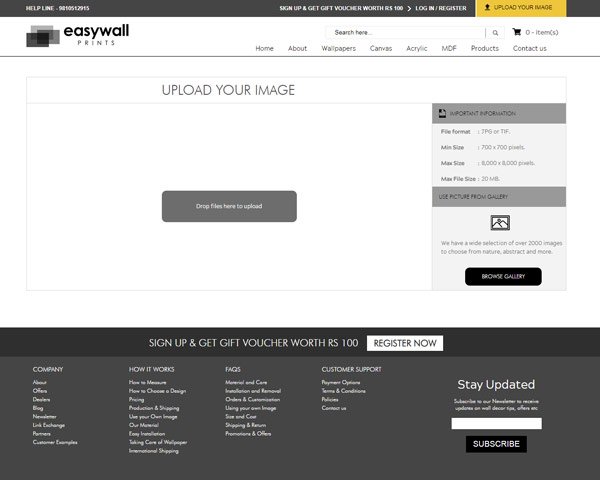Click the Register Now button

pyautogui.click(x=404, y=343)
